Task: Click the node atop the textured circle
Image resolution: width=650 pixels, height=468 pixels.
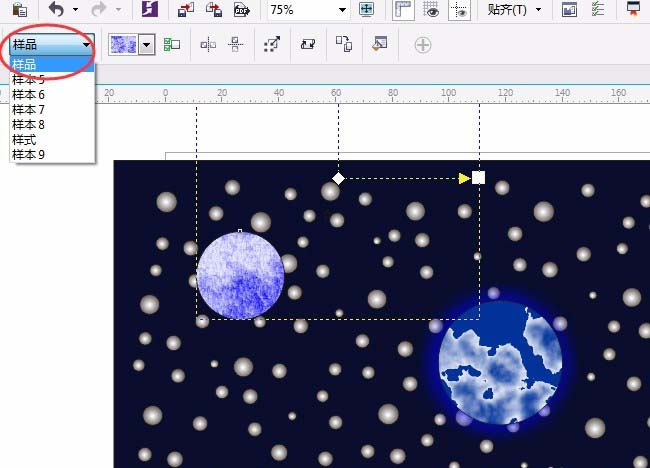Action: tap(240, 231)
